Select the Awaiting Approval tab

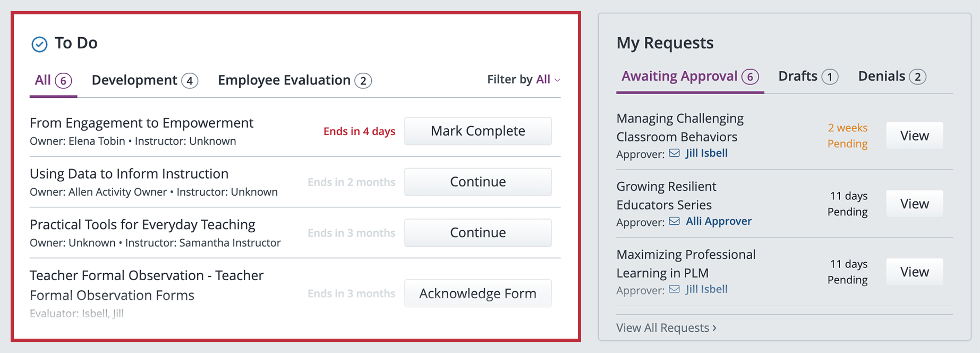click(689, 77)
